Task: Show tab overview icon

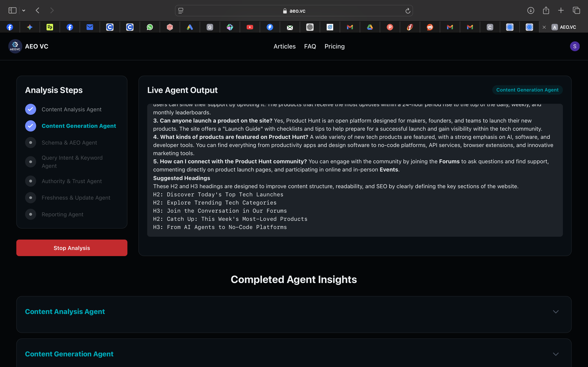Action: (x=576, y=10)
